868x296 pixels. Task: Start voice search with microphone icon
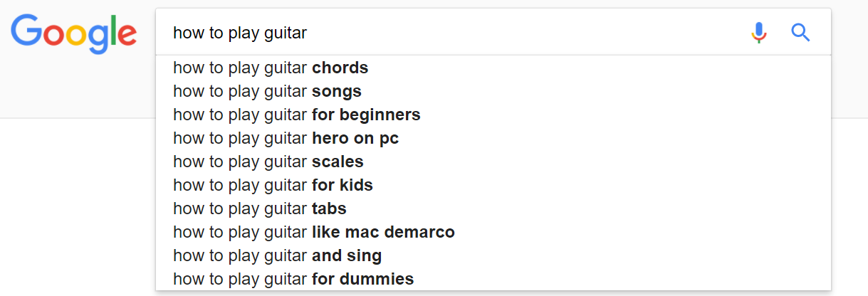[x=759, y=33]
